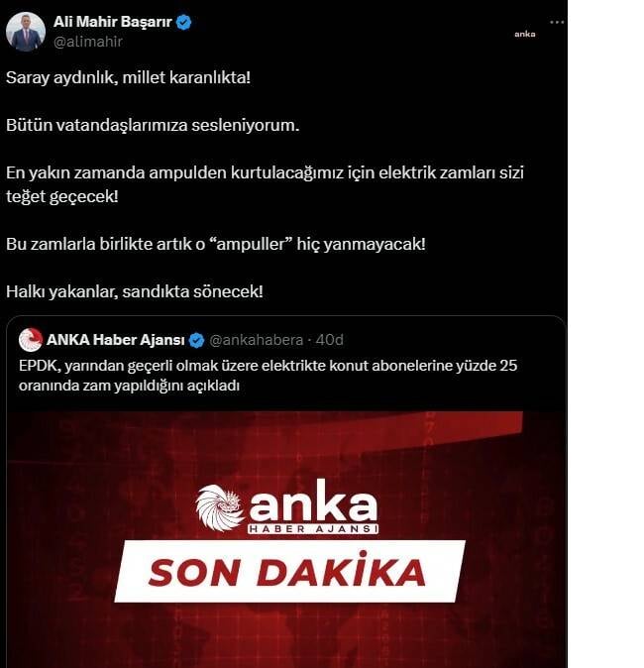Open the three-dot more options menu
This screenshot has width=644, height=668.
(x=557, y=22)
